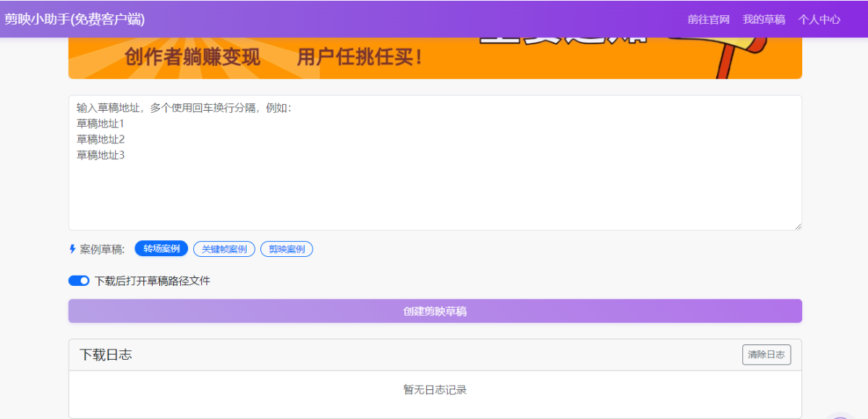The height and width of the screenshot is (419, 868).
Task: Click the 下载后打开草稿路径文件 label
Action: coord(153,281)
